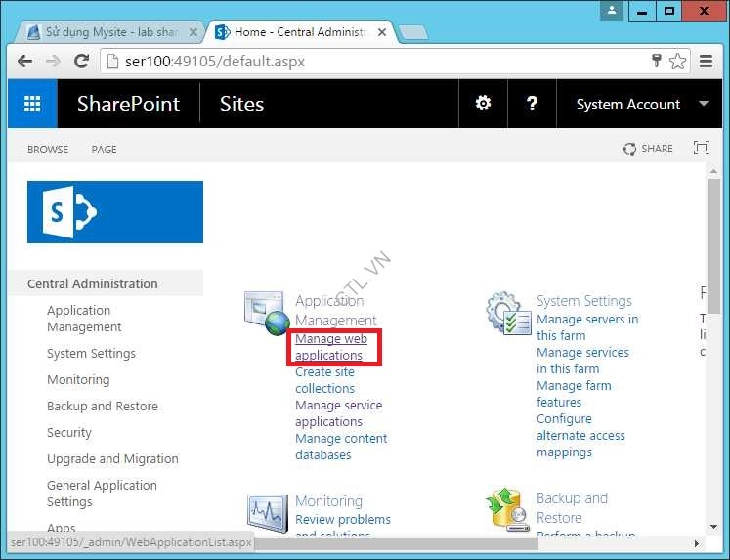Click the horizontal scrollbar thumb
Viewport: 730px width, 560px height.
point(396,543)
